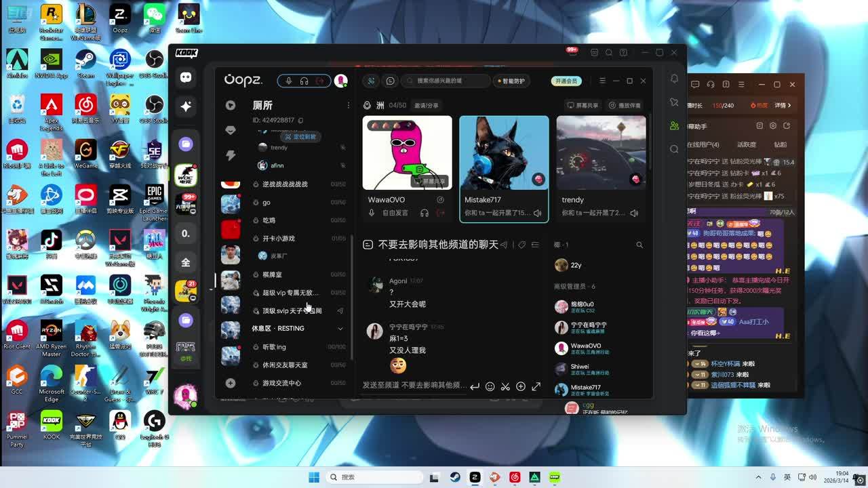Open emoji picker in chat input
The image size is (868, 488).
pyautogui.click(x=490, y=386)
